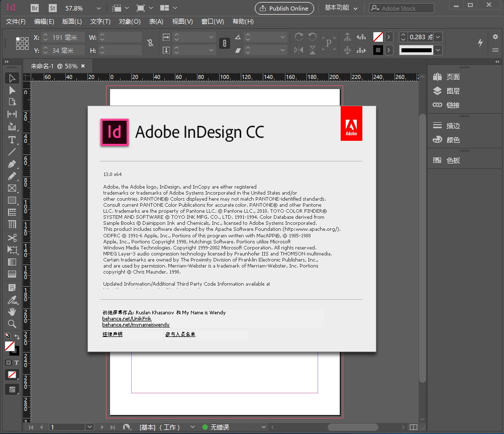Open the Color panel

[447, 140]
